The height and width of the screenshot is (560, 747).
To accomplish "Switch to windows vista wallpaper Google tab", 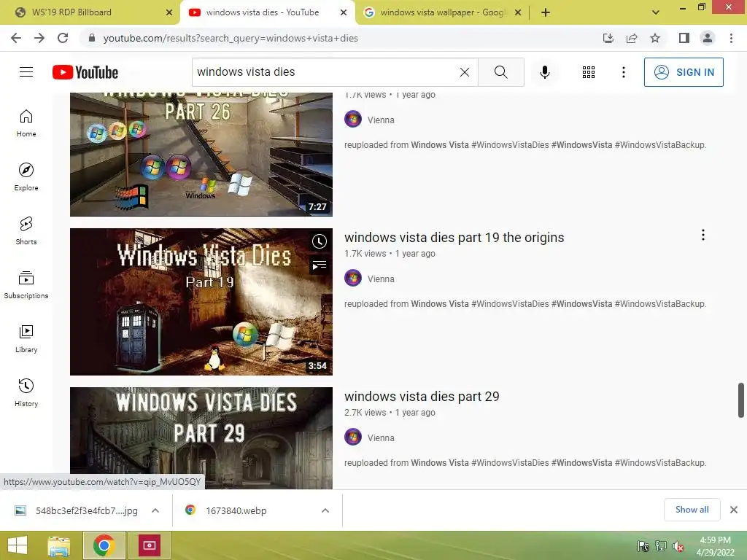I will coord(442,12).
